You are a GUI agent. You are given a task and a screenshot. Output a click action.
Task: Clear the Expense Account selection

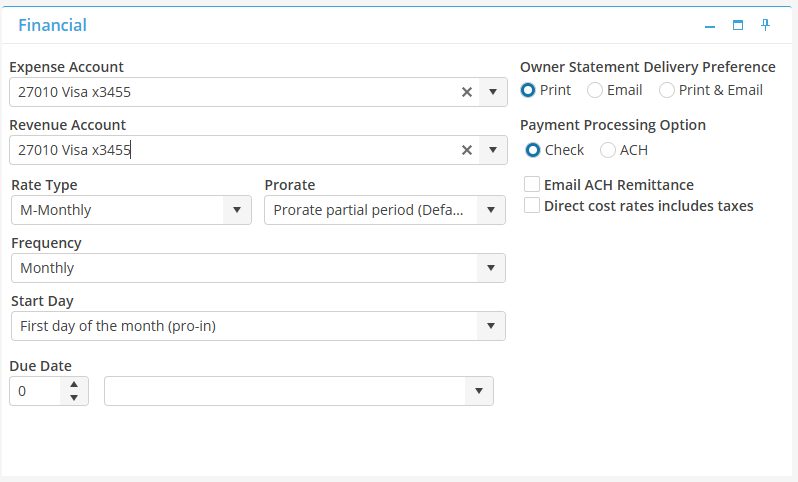click(x=466, y=92)
